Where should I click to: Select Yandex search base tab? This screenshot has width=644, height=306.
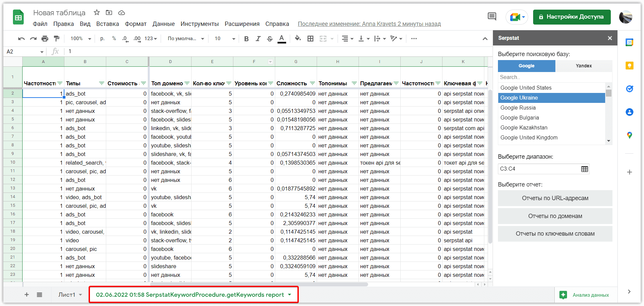584,66
